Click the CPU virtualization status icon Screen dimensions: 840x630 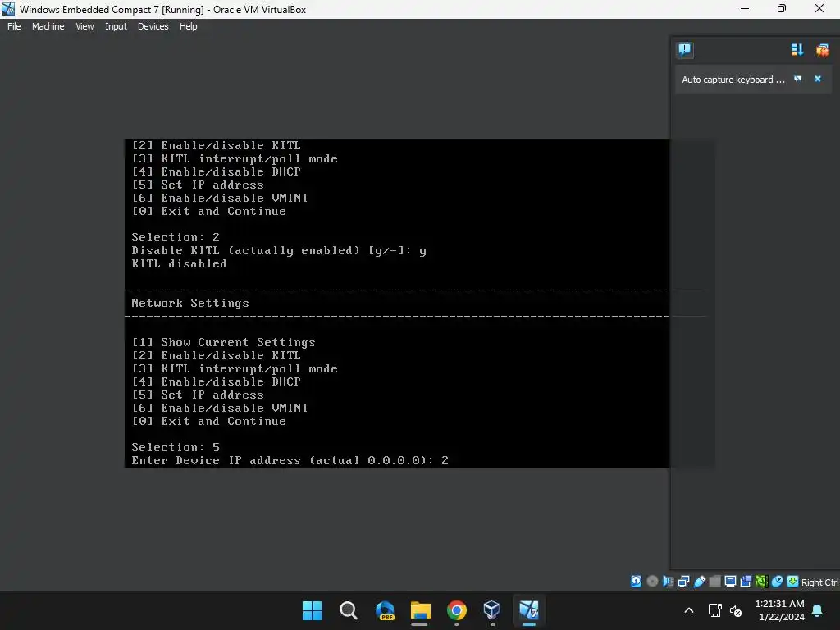click(761, 582)
